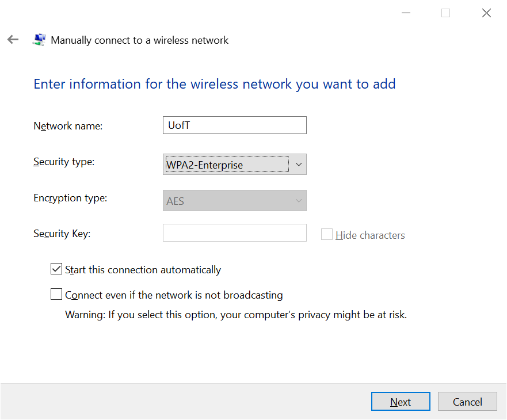Click the Next button
507x420 pixels.
(401, 401)
